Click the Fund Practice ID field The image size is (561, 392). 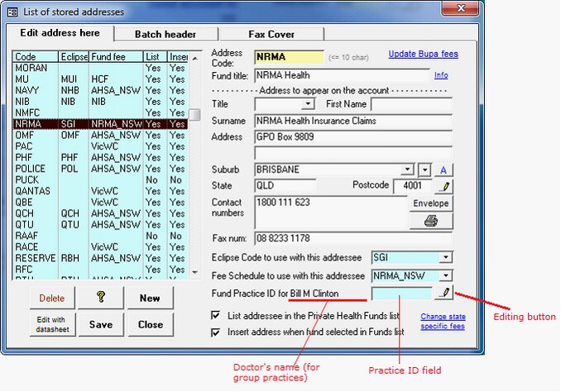[402, 294]
